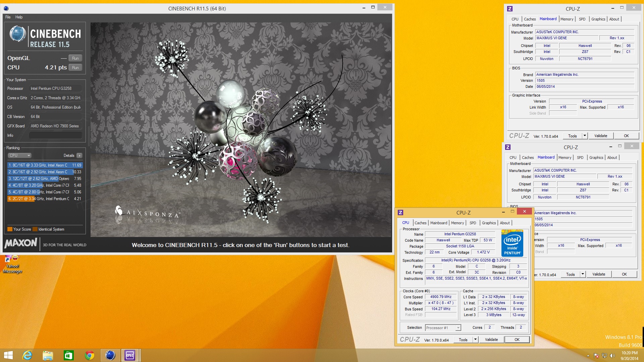This screenshot has width=644, height=362.
Task: Click the Cinebench title bar icon
Action: 6,8
